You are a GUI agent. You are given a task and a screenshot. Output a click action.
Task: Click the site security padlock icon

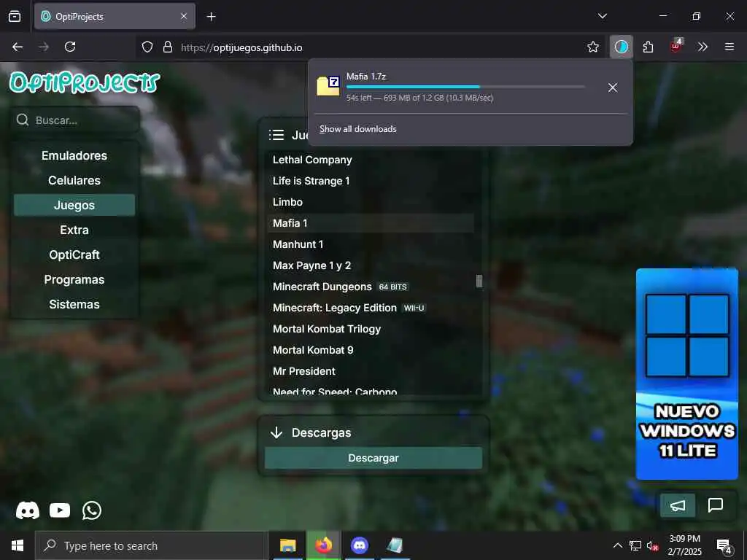[x=167, y=47]
